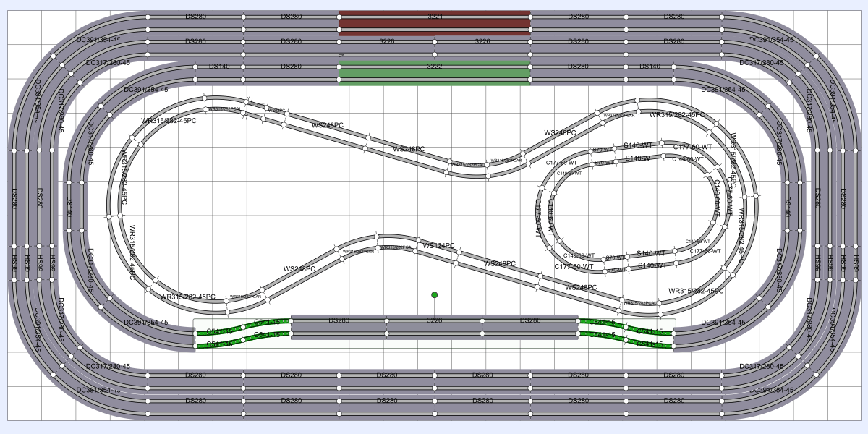Select the vertical DS140 label on the left side
Screen dimensions: 868x434
[71, 206]
